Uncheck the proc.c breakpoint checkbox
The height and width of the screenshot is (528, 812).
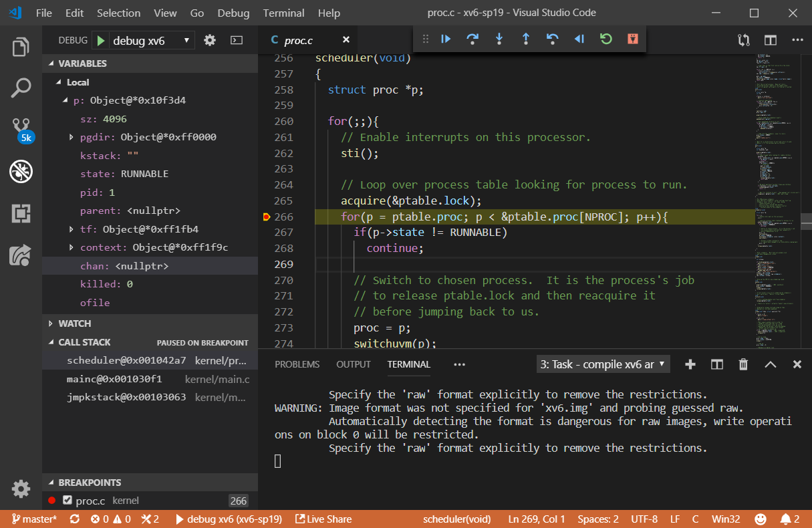tap(67, 501)
